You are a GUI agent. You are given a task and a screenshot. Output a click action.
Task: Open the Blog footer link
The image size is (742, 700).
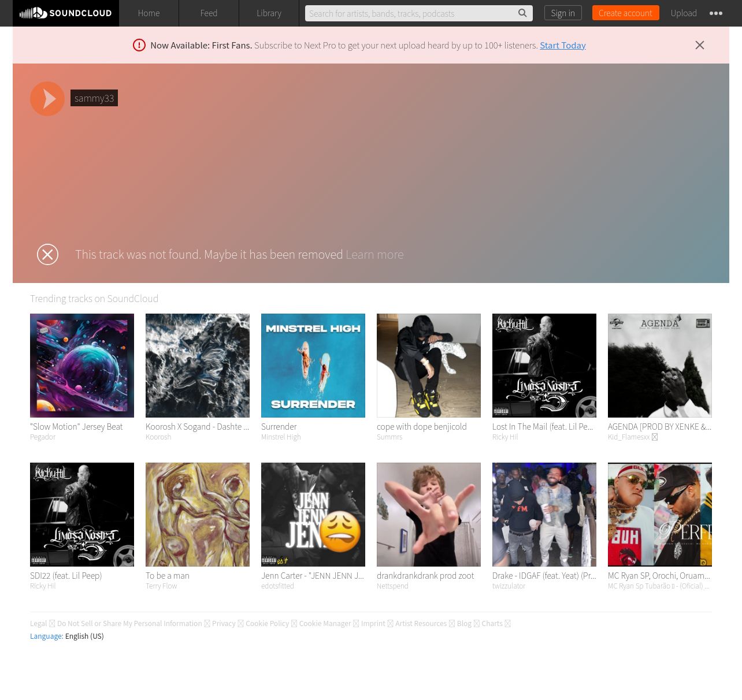464,624
